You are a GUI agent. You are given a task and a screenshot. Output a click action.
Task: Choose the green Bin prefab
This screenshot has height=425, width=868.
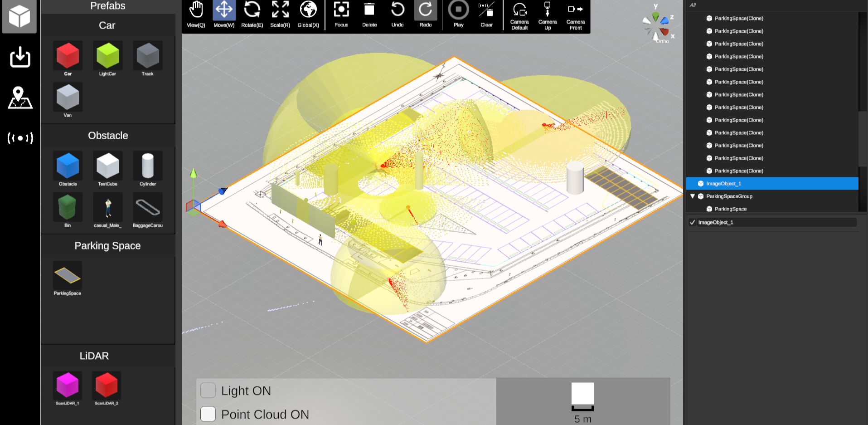tap(68, 207)
